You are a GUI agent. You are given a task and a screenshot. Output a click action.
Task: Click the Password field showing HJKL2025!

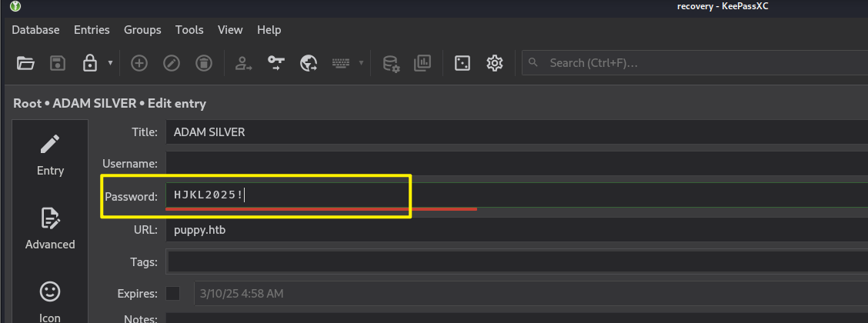click(x=516, y=195)
